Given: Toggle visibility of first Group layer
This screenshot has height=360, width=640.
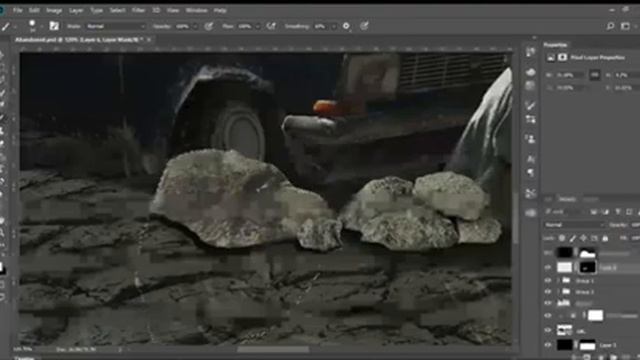Looking at the screenshot, I should (x=548, y=281).
